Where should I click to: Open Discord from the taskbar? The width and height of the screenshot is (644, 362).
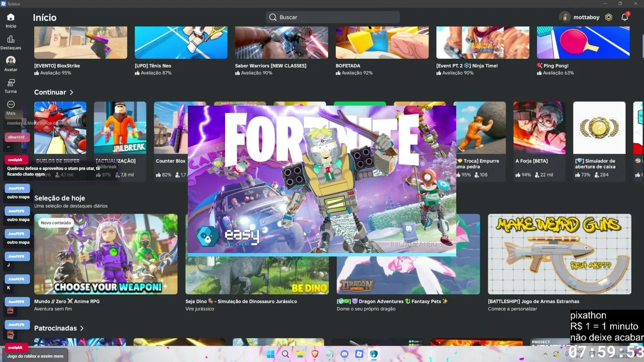coord(344,354)
